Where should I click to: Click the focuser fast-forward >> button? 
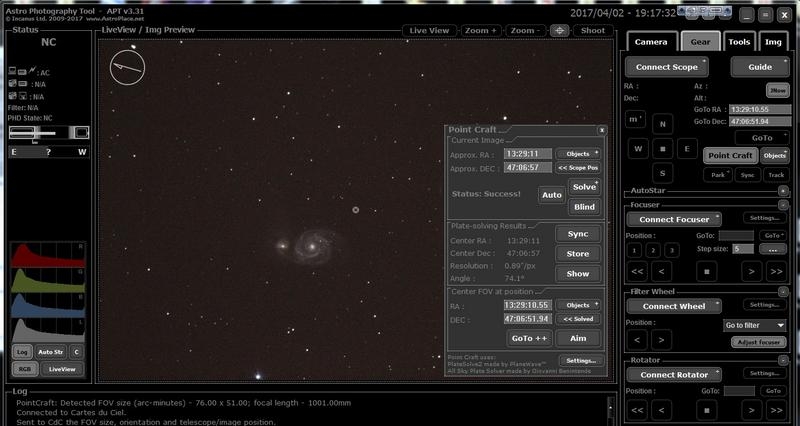tap(776, 271)
